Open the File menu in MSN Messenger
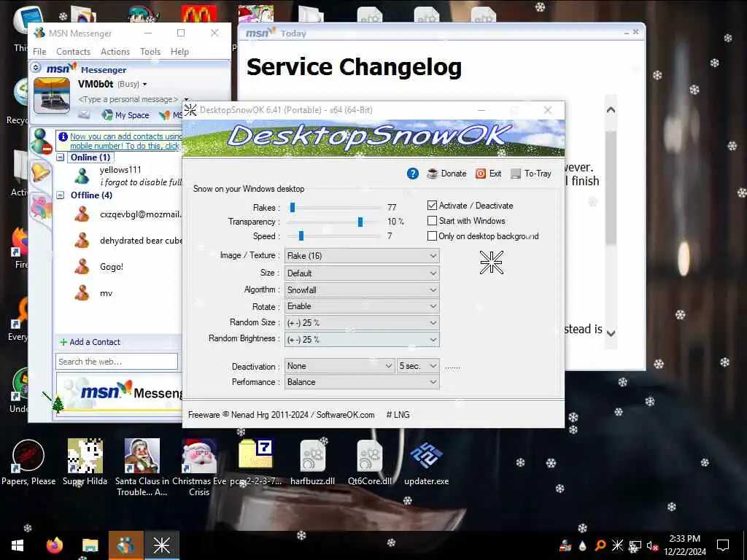 pyautogui.click(x=39, y=52)
